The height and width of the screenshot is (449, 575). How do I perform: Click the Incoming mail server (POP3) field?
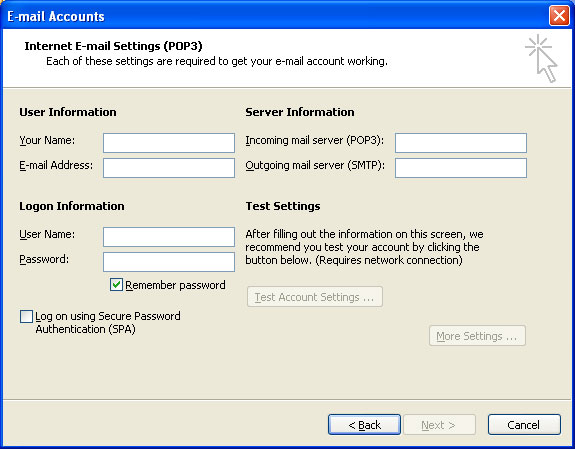coord(461,143)
